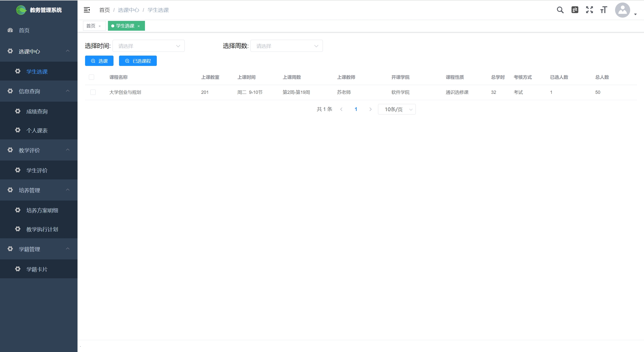
Task: Collapse the 信息查询 sidebar menu
Action: pyautogui.click(x=39, y=91)
